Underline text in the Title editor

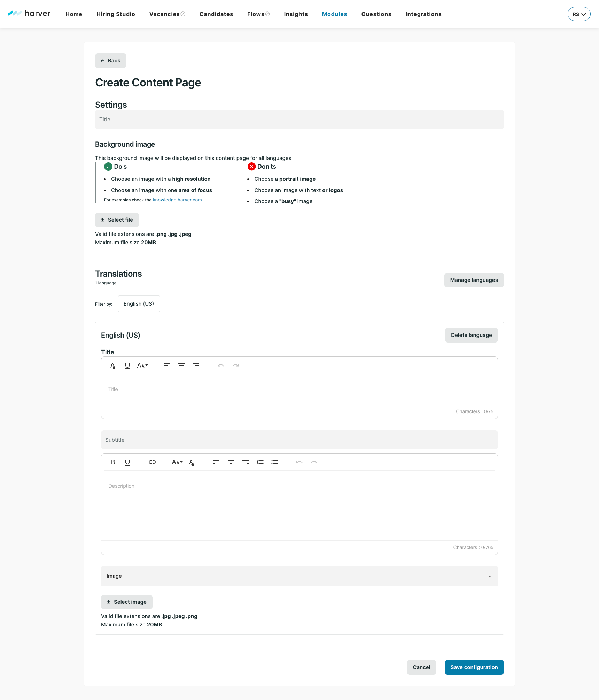coord(127,365)
